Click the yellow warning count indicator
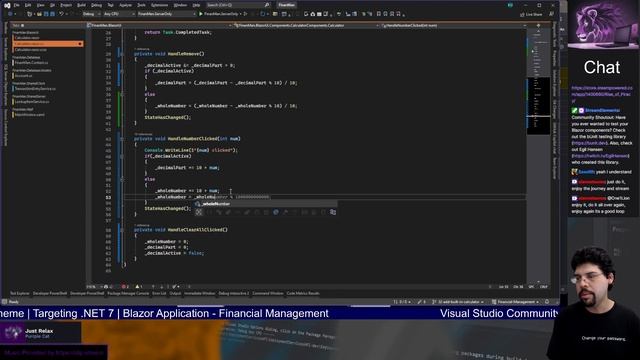The width and height of the screenshot is (640, 360). [139, 287]
